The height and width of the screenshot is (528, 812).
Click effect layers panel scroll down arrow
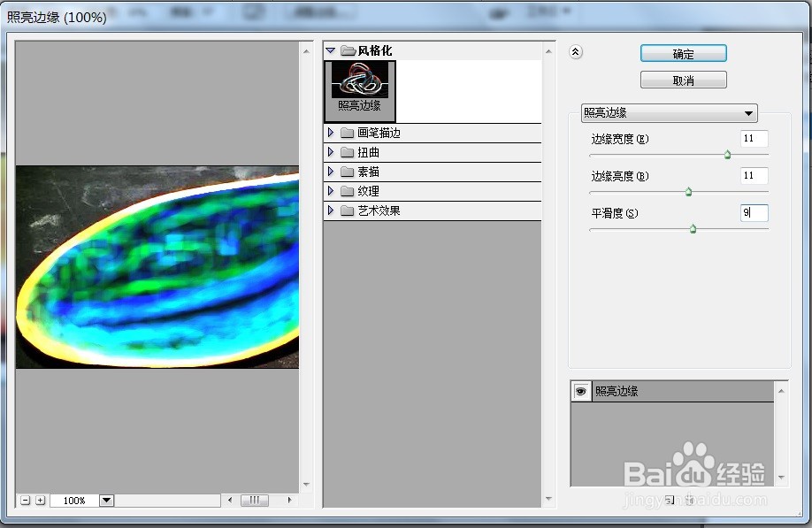tap(781, 478)
